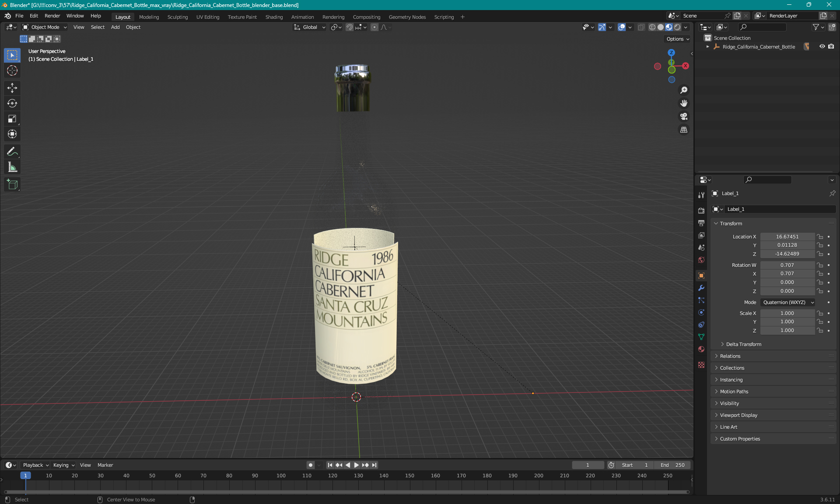Select the Select Box tool

(x=12, y=55)
